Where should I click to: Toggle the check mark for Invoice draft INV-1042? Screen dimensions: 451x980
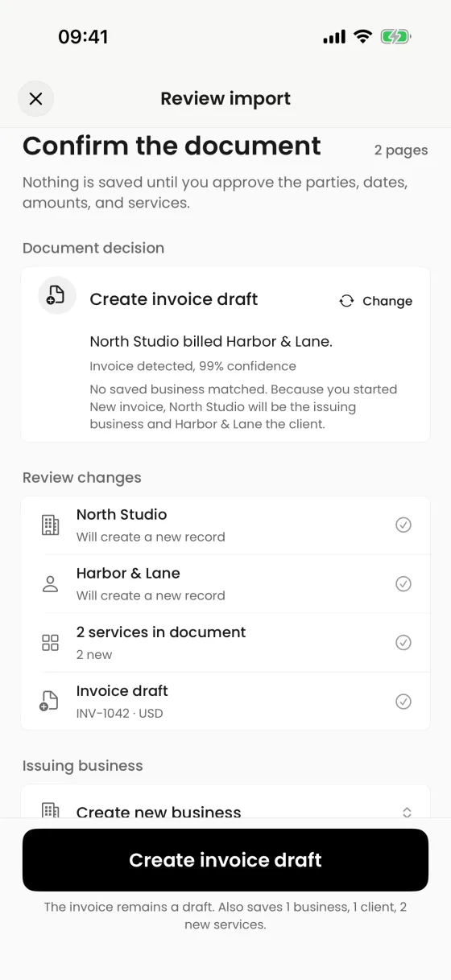(x=403, y=702)
